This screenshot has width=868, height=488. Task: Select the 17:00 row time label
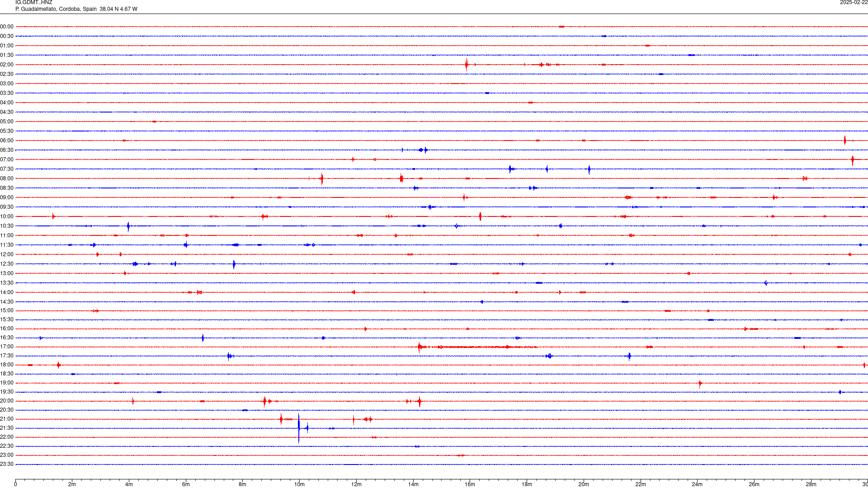point(7,347)
